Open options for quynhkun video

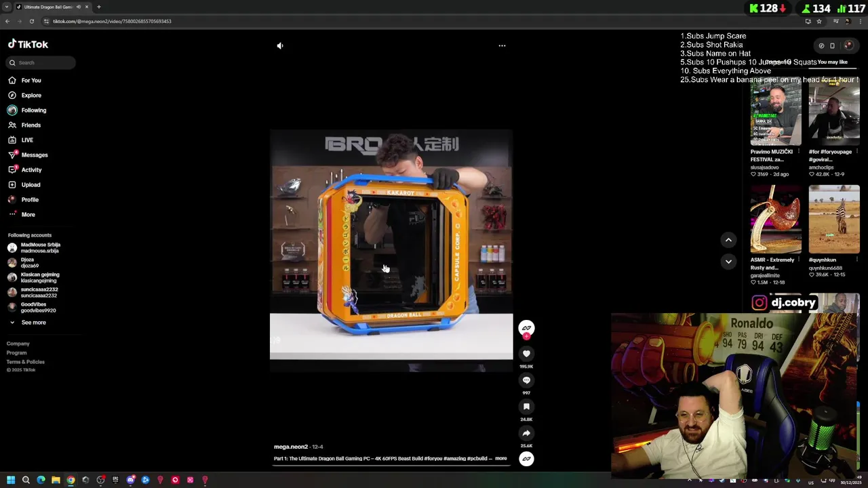(856, 260)
